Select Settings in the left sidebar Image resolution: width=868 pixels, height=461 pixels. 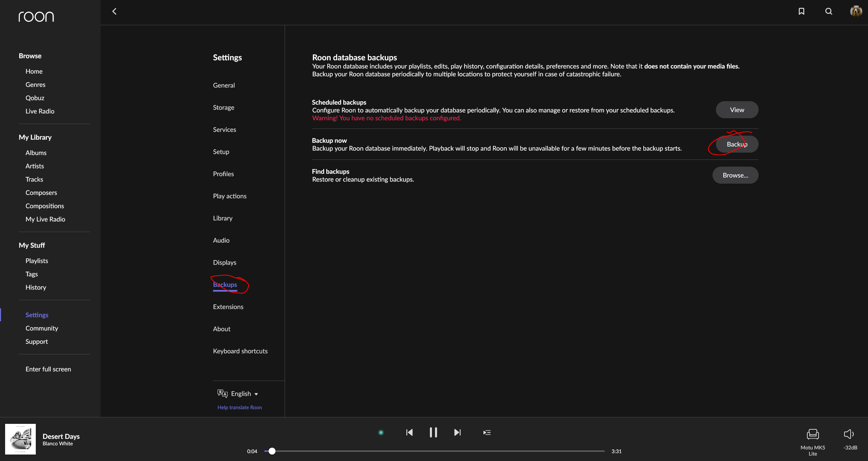(x=37, y=315)
